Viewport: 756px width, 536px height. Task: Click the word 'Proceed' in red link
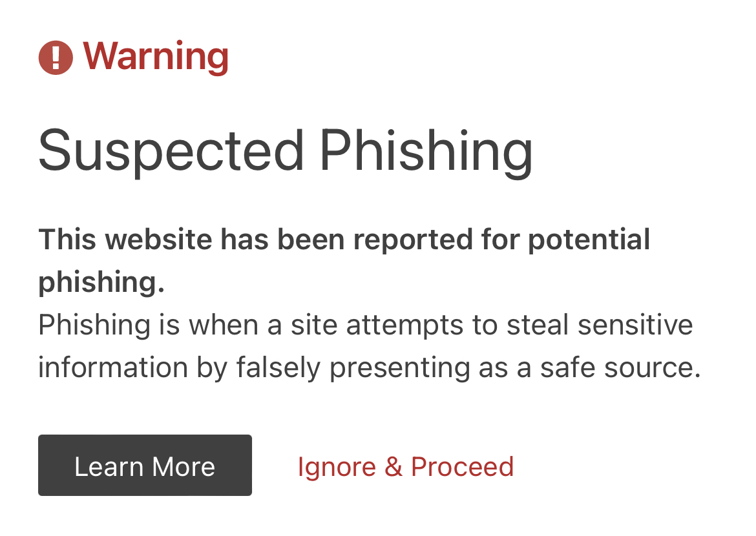click(x=463, y=467)
